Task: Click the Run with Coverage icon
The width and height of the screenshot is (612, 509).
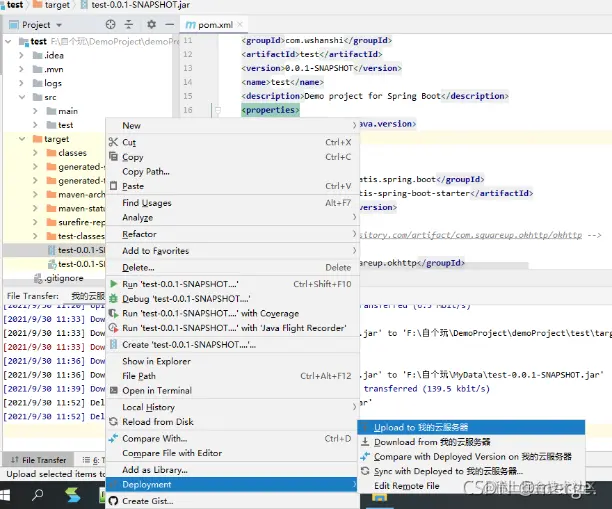Action: [113, 313]
